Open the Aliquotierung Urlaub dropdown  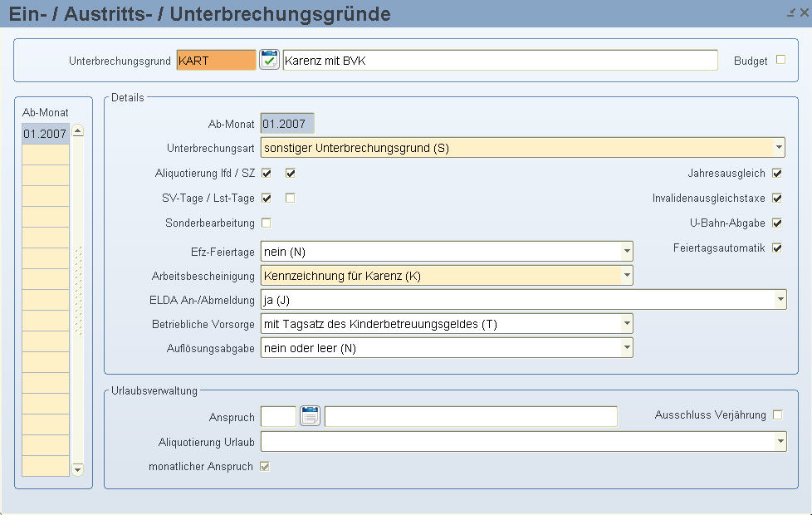point(779,442)
